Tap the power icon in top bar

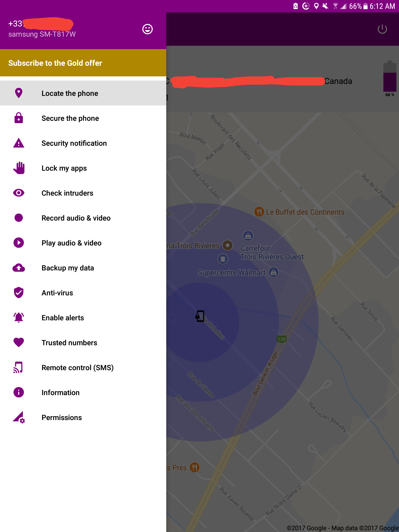tap(382, 29)
